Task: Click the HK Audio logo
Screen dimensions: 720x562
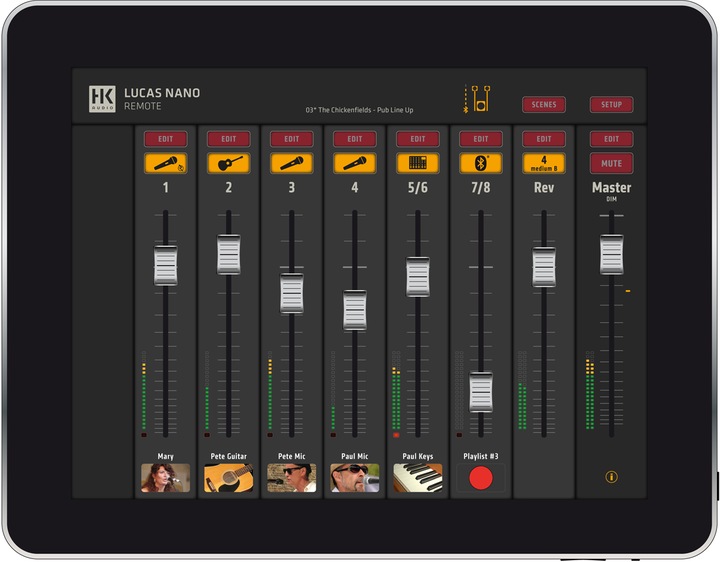Action: (x=102, y=99)
